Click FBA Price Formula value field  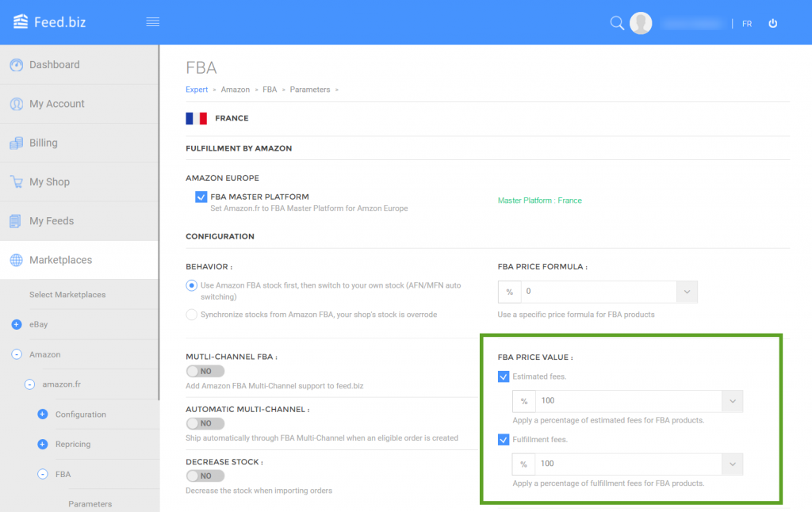[599, 292]
